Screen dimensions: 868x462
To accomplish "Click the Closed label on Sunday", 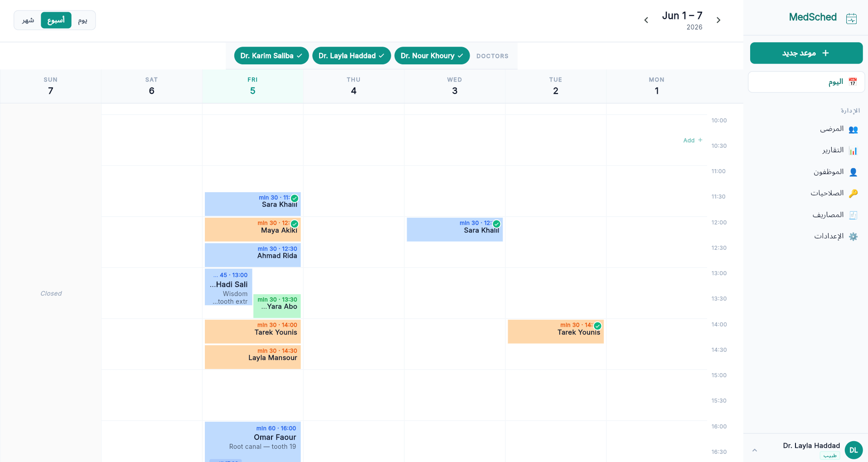I will click(51, 293).
